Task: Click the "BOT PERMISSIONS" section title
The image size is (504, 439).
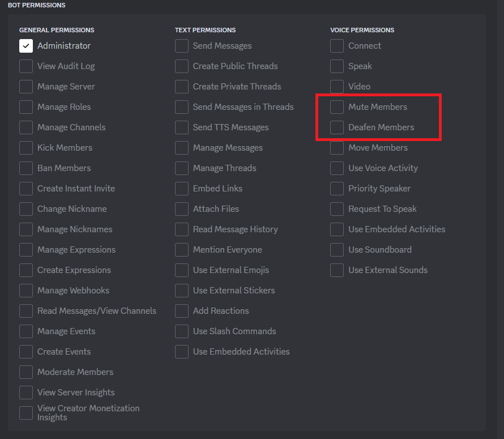Action: click(x=37, y=5)
